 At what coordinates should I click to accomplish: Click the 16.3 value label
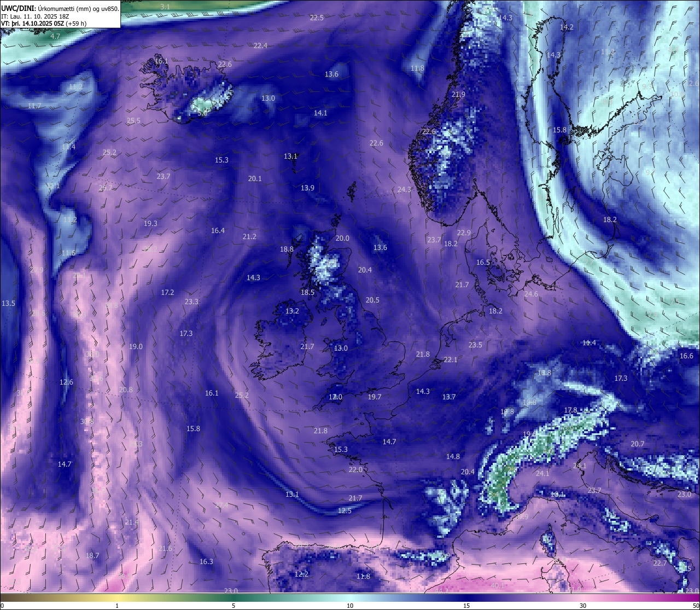tap(206, 562)
